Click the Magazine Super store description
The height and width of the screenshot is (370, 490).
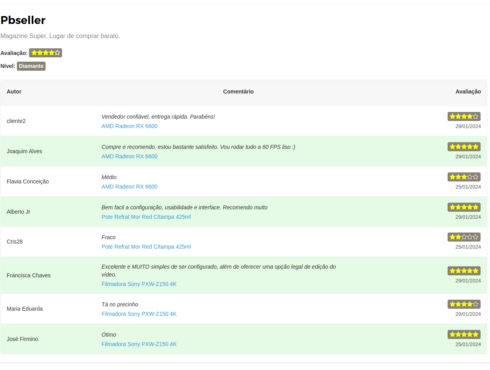click(60, 36)
